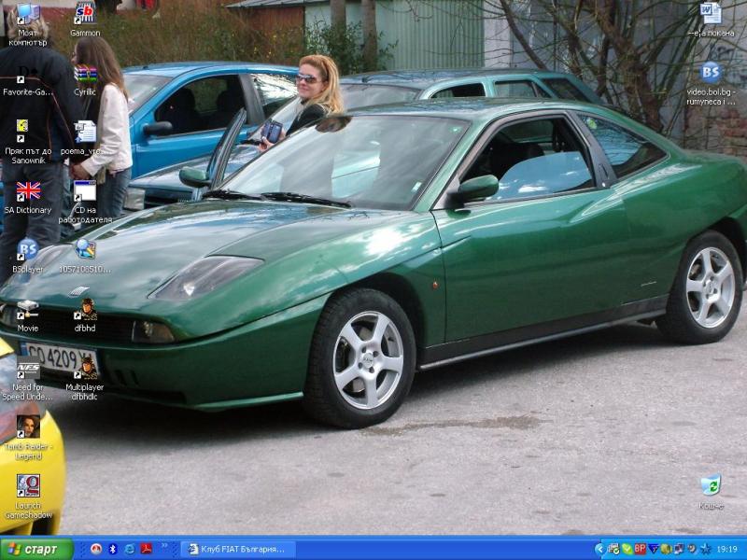The height and width of the screenshot is (560, 747).
Task: Open the poema text document icon
Action: (85, 132)
